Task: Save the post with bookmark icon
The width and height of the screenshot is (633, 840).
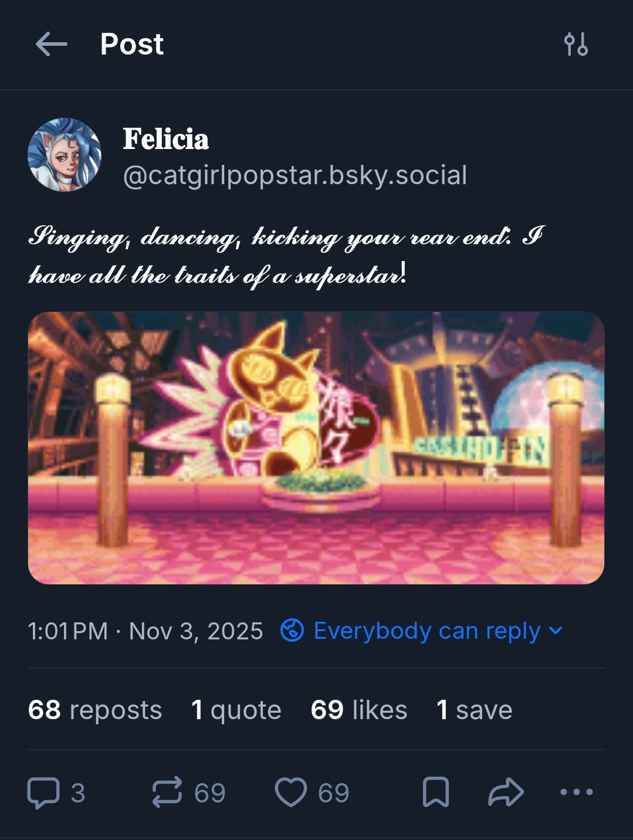Action: (x=436, y=792)
